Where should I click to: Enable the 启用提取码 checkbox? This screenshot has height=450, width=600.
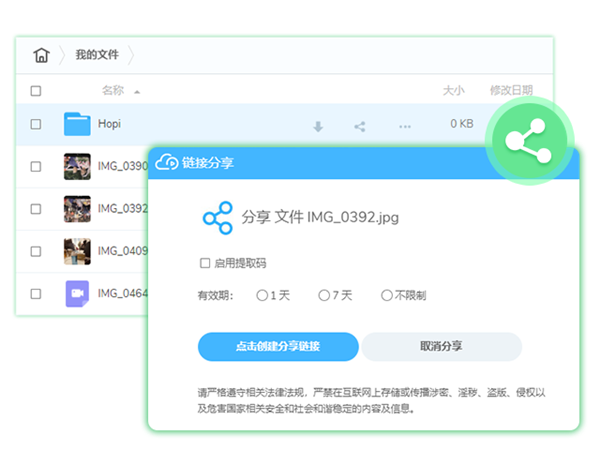click(205, 263)
